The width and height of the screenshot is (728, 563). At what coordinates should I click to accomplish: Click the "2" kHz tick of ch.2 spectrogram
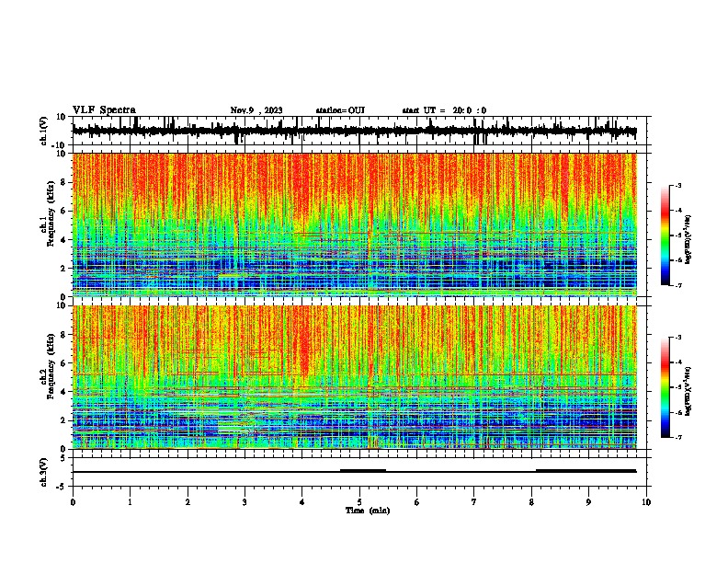coord(63,420)
